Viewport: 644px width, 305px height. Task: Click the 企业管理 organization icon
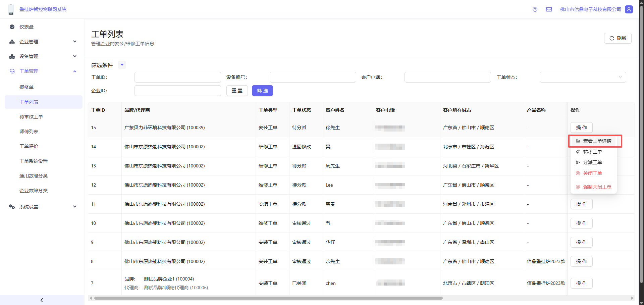click(12, 42)
